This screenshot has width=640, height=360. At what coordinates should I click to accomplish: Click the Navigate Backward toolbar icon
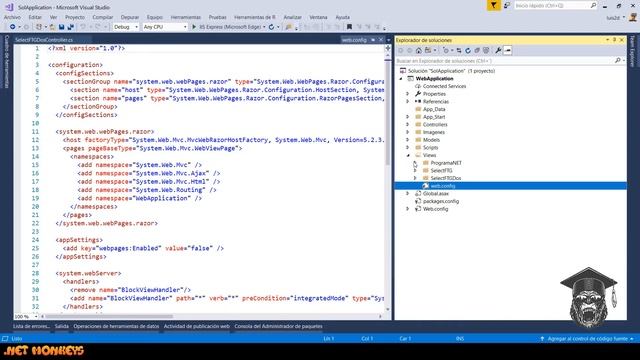coord(12,27)
